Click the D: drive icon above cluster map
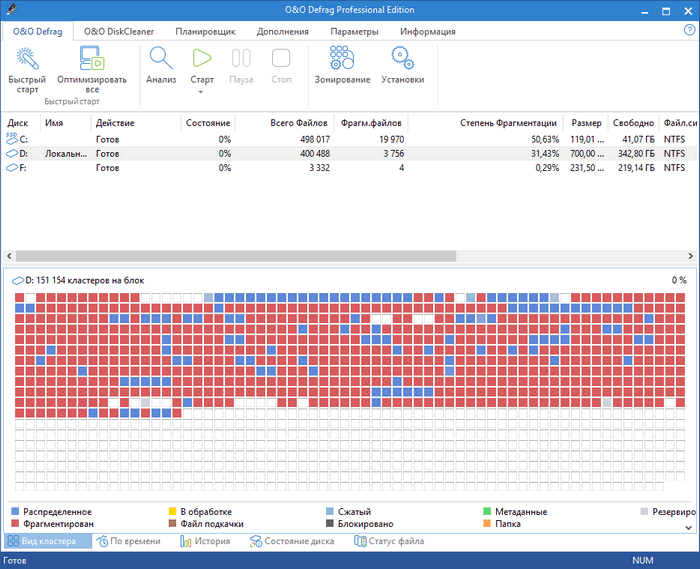This screenshot has height=569, width=700. 17,281
